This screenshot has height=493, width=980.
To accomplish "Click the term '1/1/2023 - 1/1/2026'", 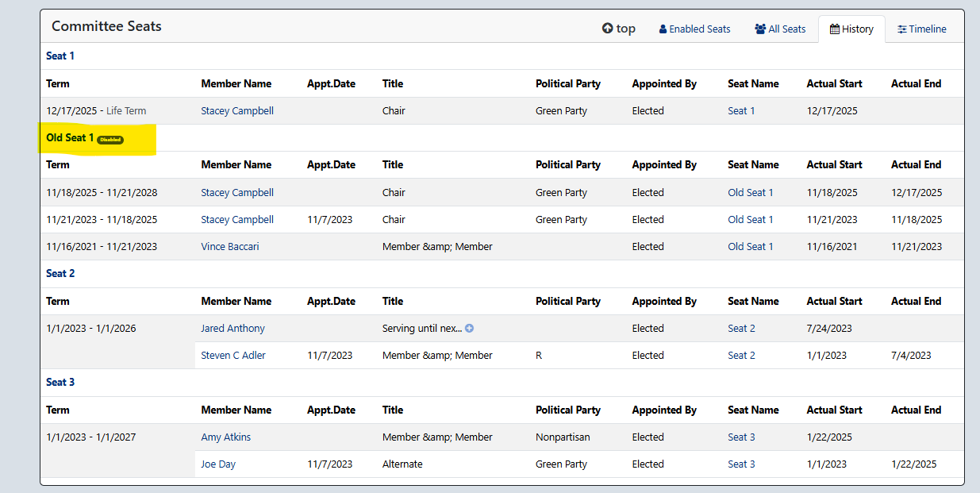I will pyautogui.click(x=91, y=329).
